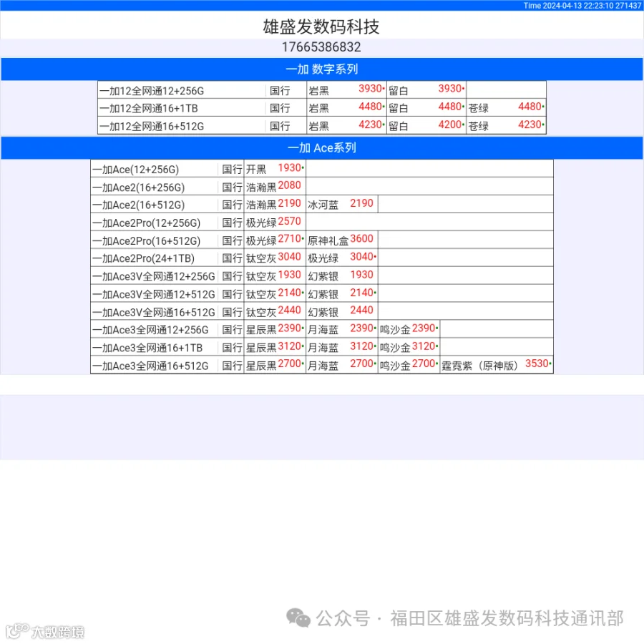Click 开黑 price 1930 in 一加Ace(12+256G) row
Viewport: 644px width, 644px height.
click(290, 168)
